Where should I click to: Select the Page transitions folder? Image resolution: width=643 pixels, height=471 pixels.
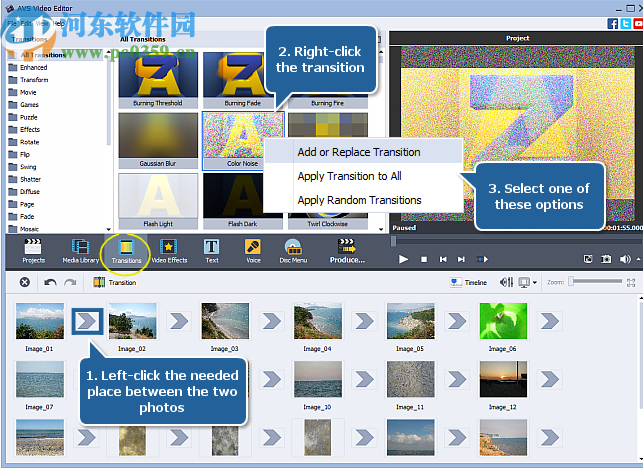[x=27, y=204]
